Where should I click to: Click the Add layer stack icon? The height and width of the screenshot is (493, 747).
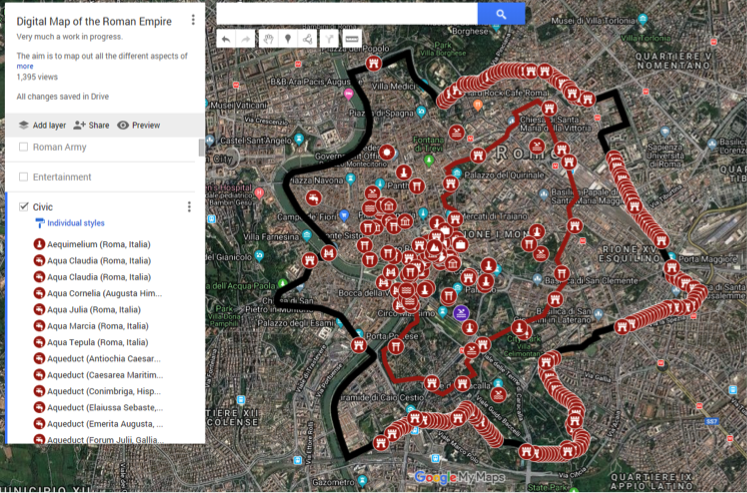[23, 125]
